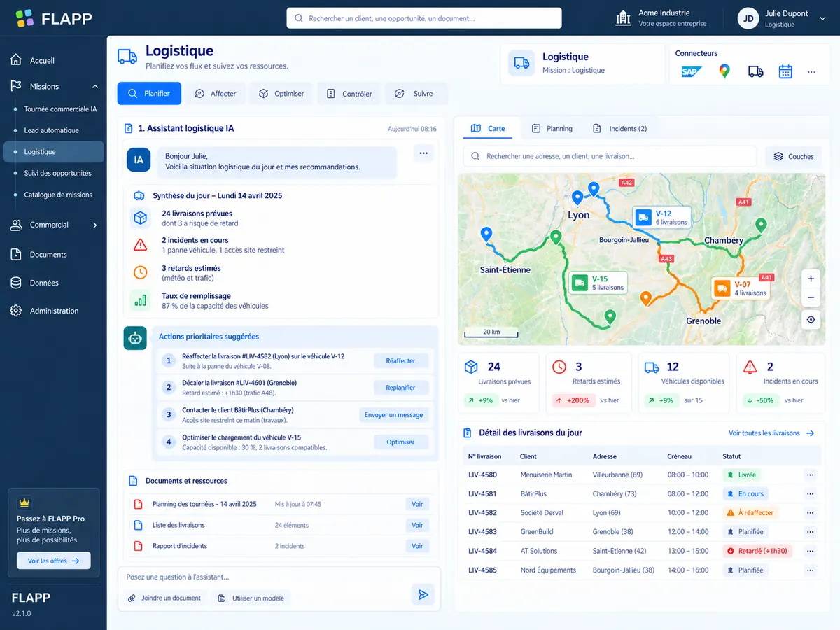The width and height of the screenshot is (840, 630).
Task: Open the SAP connector
Action: click(x=692, y=71)
